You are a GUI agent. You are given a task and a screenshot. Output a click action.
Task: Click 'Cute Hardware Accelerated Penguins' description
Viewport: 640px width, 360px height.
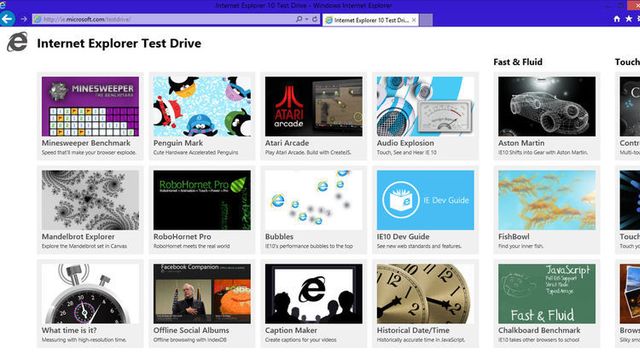click(196, 152)
